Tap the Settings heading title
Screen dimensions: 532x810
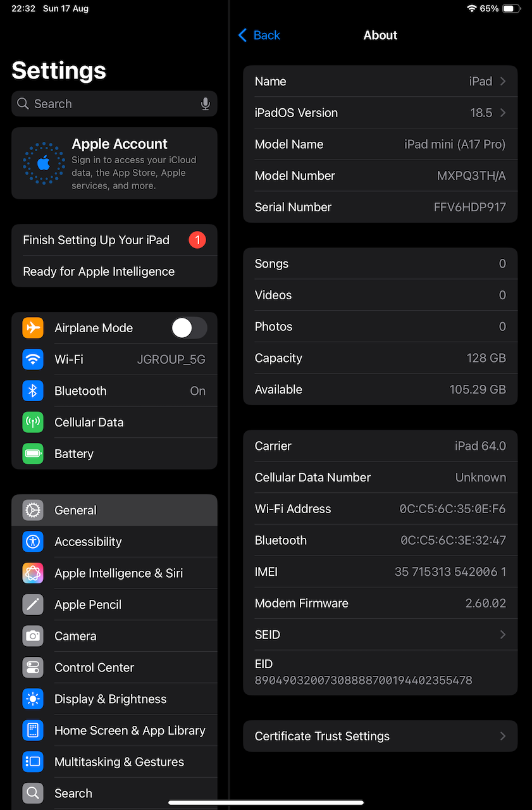click(x=59, y=70)
